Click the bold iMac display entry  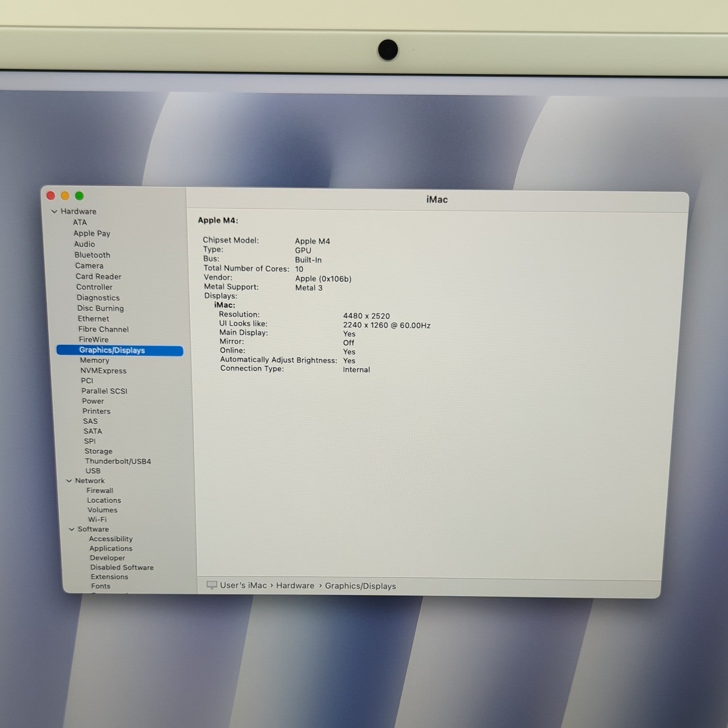click(225, 305)
